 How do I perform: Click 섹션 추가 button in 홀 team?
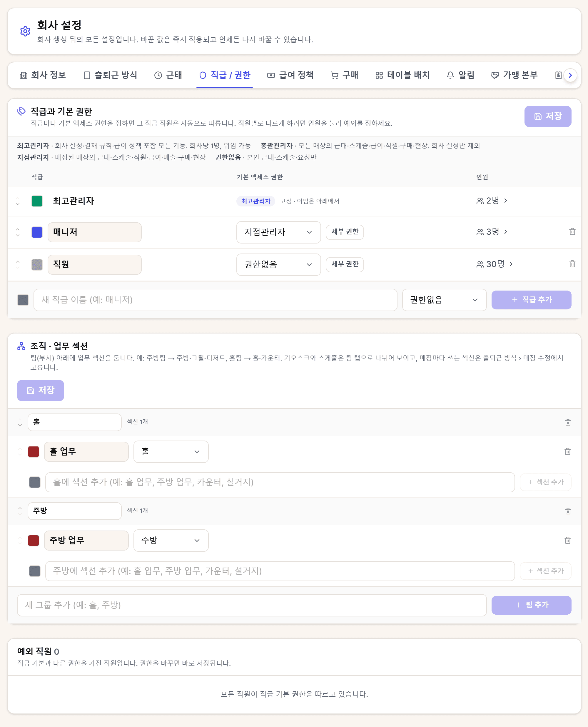click(x=545, y=482)
